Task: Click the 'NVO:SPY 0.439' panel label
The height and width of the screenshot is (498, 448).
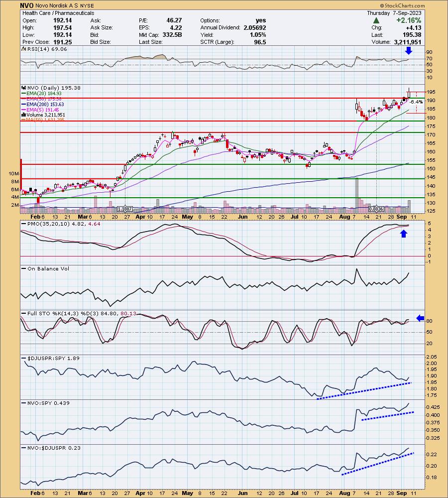Action: click(48, 403)
